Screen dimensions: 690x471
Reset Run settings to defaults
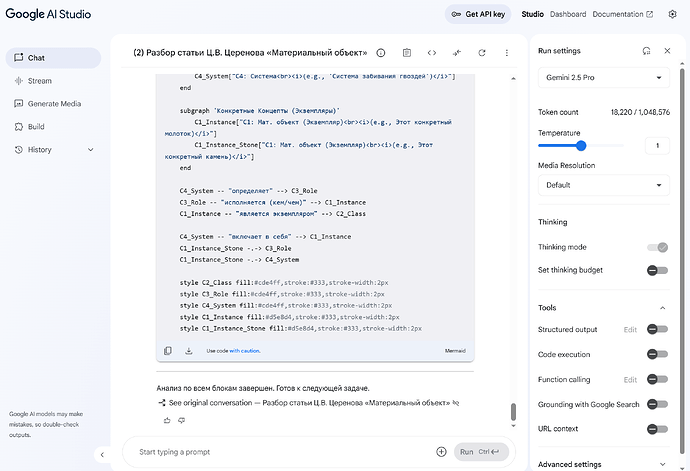(x=645, y=50)
